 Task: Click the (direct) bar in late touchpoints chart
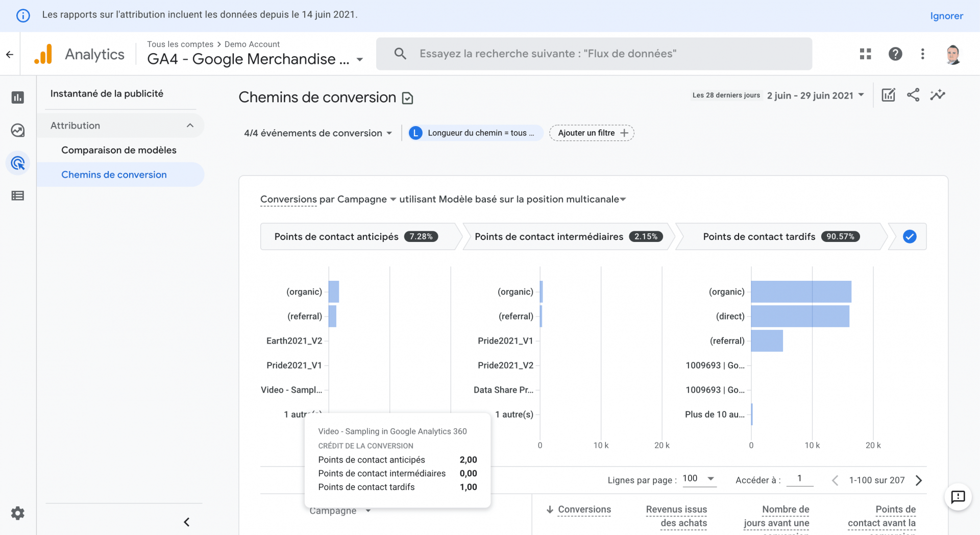pyautogui.click(x=800, y=316)
